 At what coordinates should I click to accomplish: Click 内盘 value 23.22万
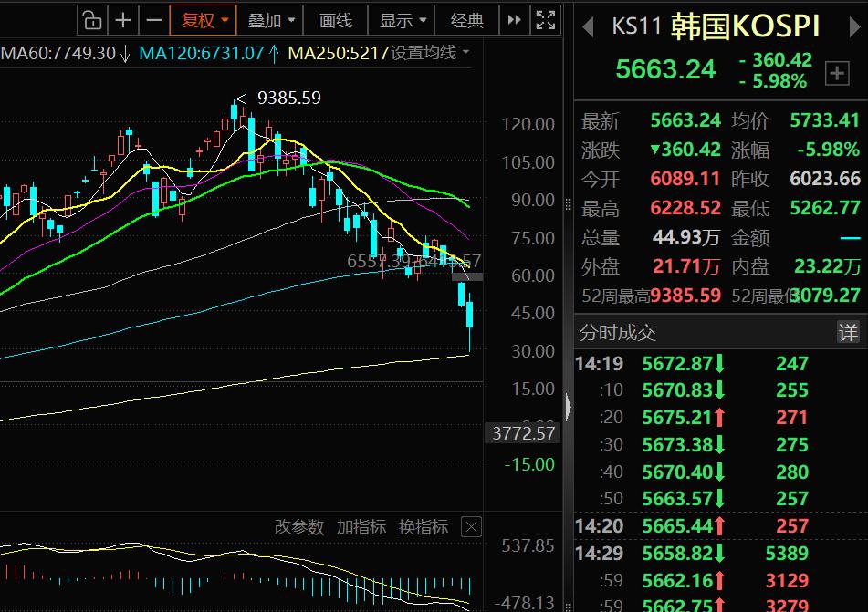click(827, 266)
